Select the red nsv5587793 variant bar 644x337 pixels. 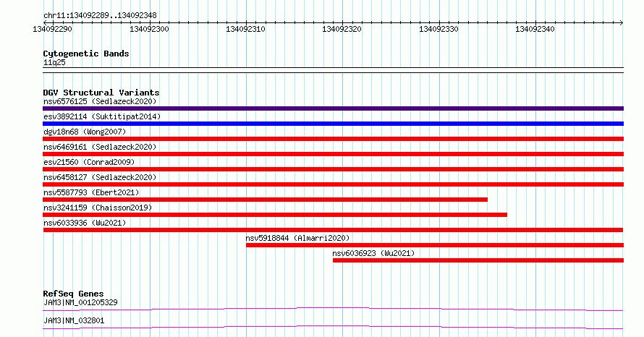(x=266, y=200)
